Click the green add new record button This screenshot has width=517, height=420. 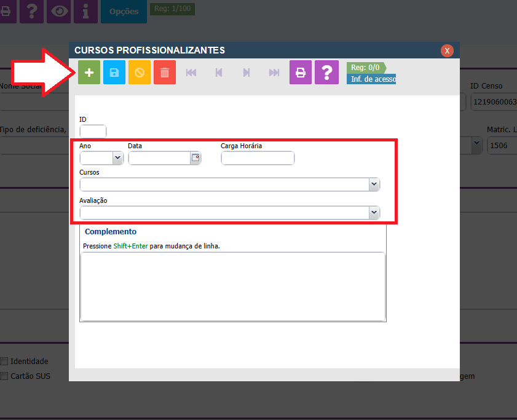tap(89, 73)
